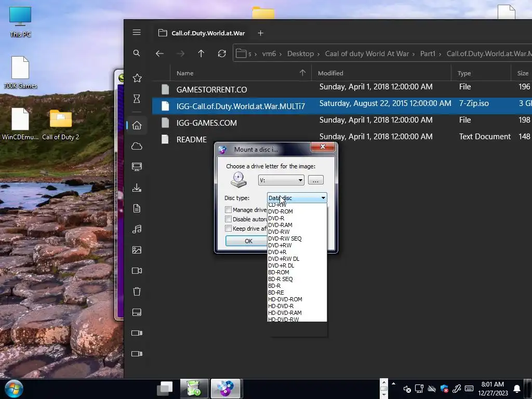Open the local disk drive icon in sidebar
The image size is (532, 399).
point(137,312)
